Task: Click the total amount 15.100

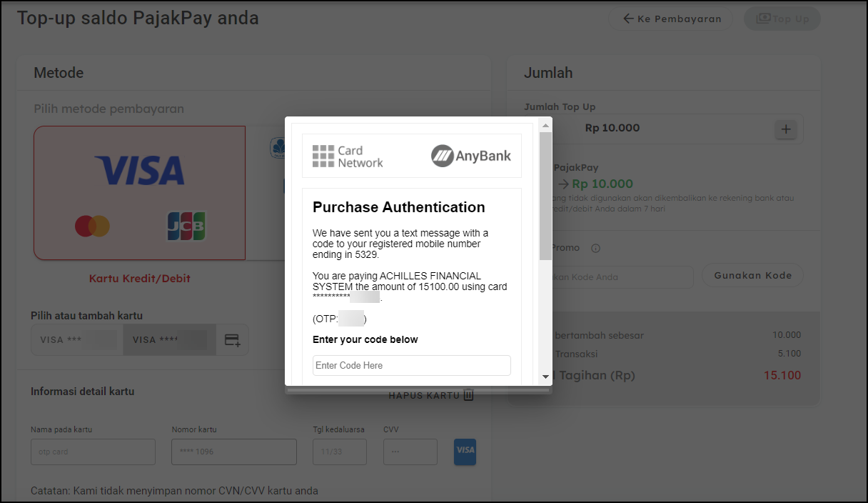Action: [x=782, y=375]
